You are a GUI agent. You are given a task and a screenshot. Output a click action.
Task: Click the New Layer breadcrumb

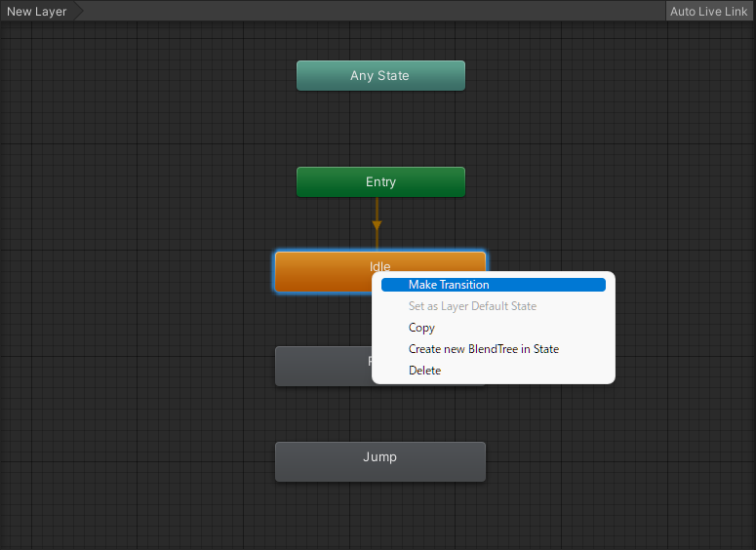[x=37, y=11]
